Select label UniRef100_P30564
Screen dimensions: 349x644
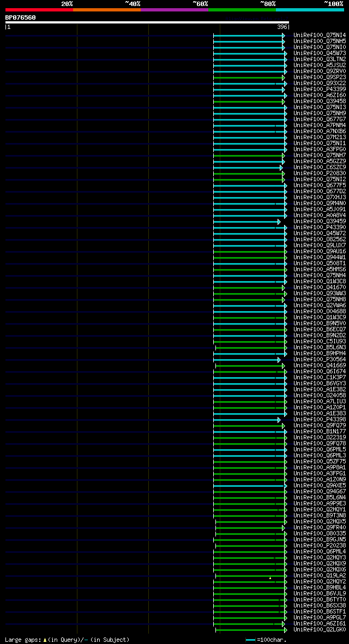[x=320, y=359]
